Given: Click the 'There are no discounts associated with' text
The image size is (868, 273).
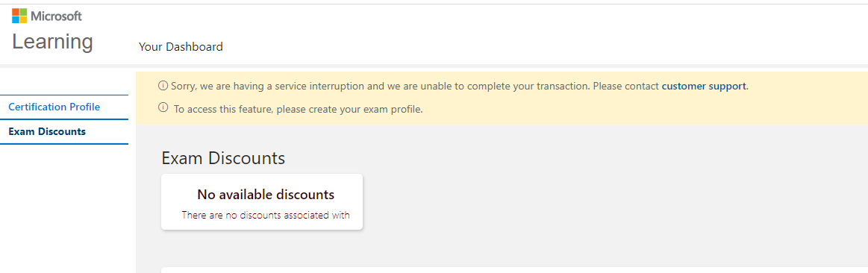Looking at the screenshot, I should click(266, 216).
